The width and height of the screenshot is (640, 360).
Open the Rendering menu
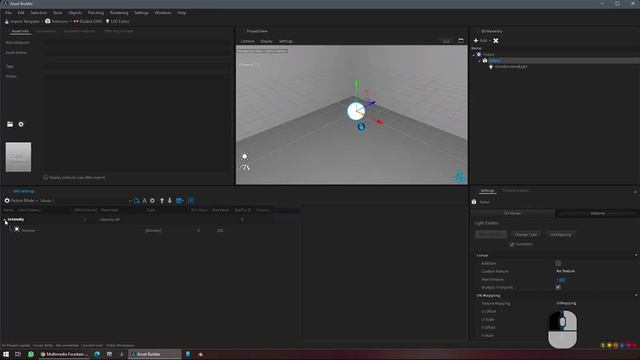click(119, 13)
